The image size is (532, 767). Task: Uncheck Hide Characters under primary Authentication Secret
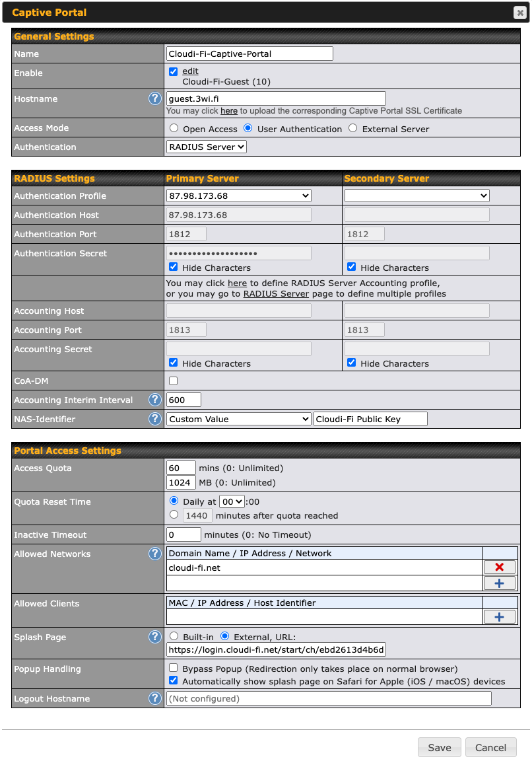click(x=172, y=266)
